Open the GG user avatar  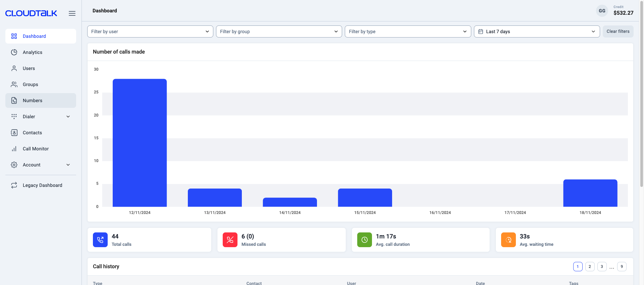coord(602,11)
